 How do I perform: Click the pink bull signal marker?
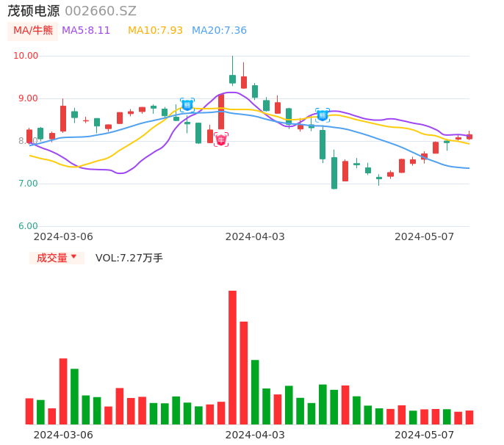(221, 140)
